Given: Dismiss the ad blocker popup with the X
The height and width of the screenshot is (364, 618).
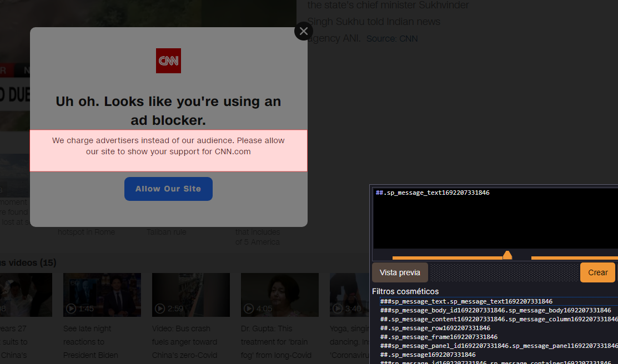Looking at the screenshot, I should 304,31.
